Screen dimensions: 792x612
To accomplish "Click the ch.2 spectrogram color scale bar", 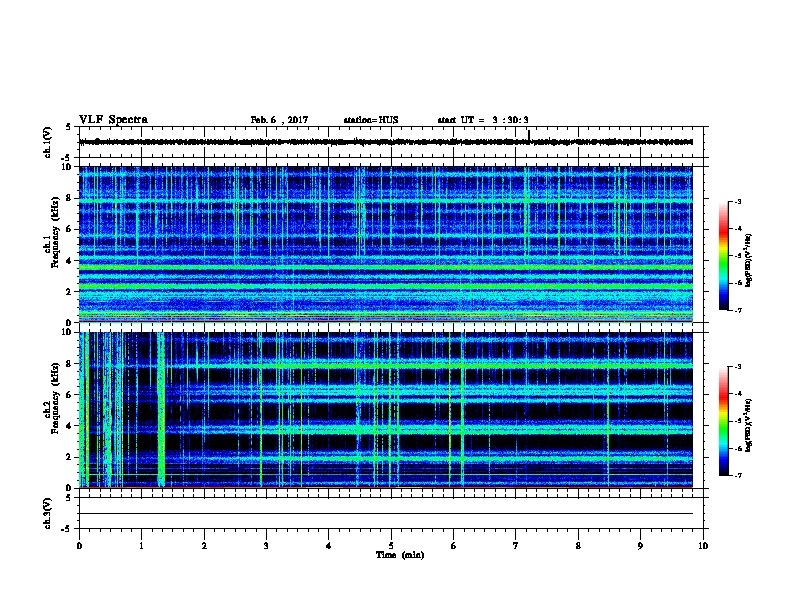I will click(x=723, y=421).
